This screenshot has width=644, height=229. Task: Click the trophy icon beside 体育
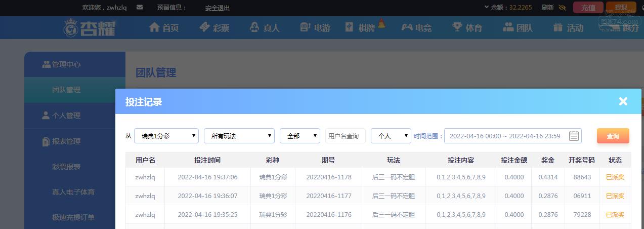457,27
